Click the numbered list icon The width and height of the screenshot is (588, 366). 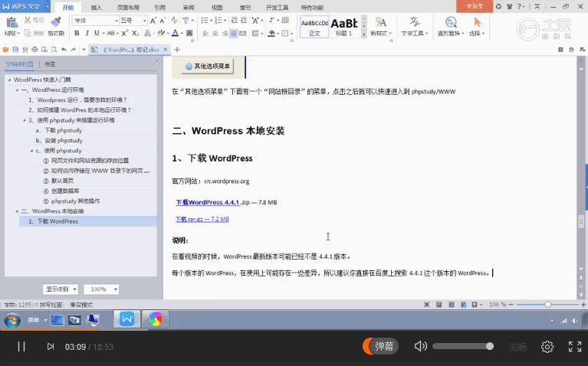point(218,20)
